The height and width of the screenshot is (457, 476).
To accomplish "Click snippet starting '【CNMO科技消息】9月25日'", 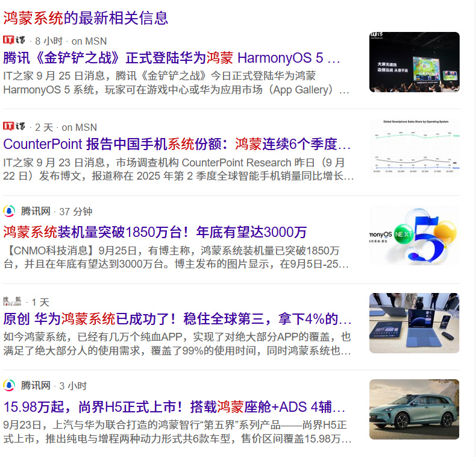I will point(176,257).
